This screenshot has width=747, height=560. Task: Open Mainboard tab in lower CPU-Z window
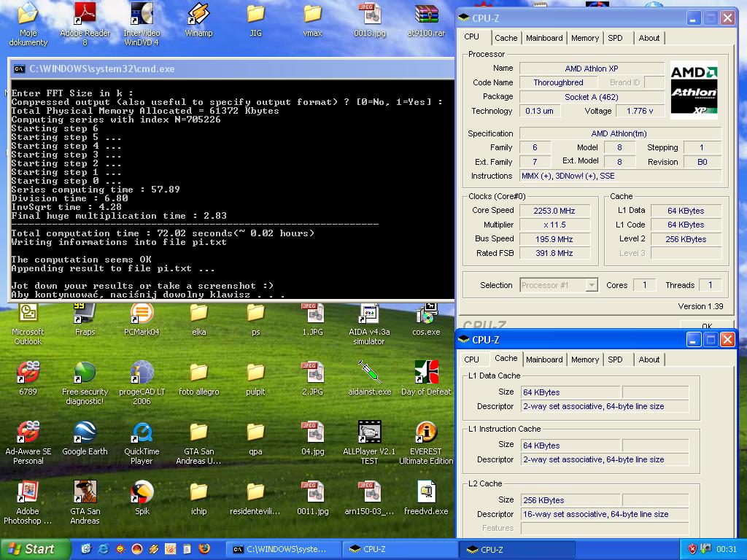tap(544, 359)
